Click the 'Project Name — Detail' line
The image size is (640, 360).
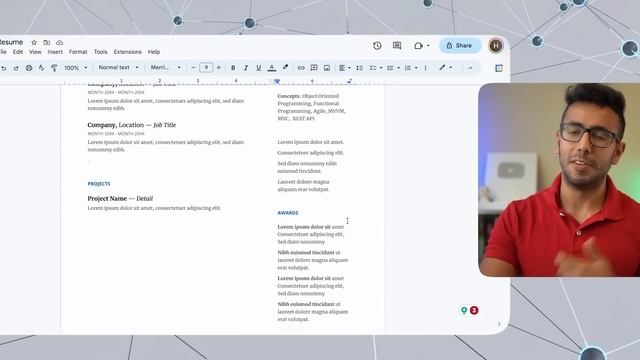(120, 198)
